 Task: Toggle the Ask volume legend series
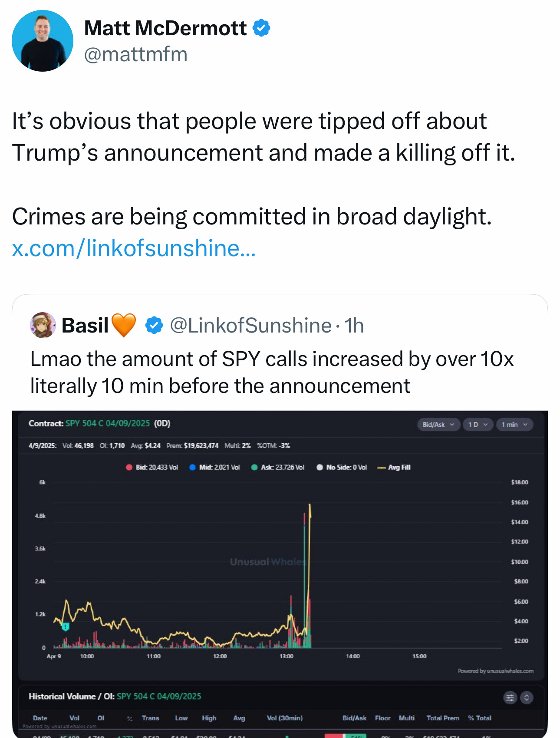click(278, 467)
